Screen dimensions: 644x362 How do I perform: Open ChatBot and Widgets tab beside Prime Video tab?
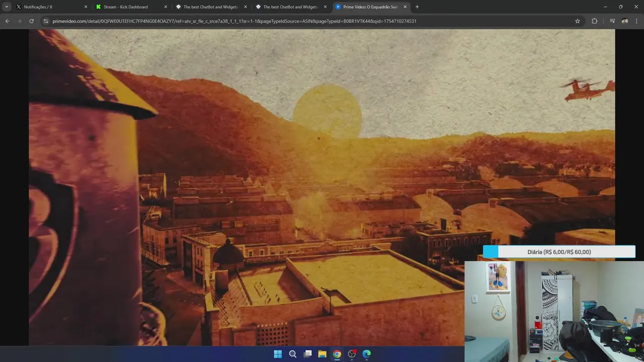point(291,7)
